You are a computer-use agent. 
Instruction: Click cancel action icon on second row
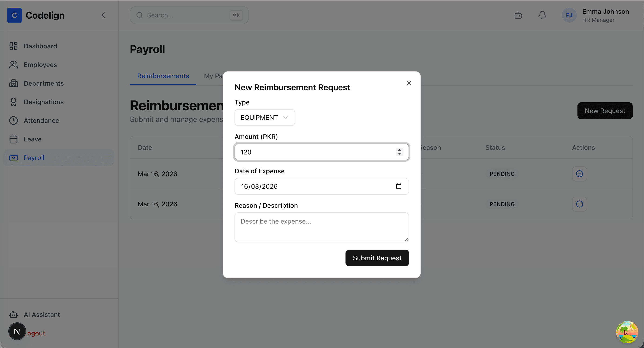[x=579, y=204]
